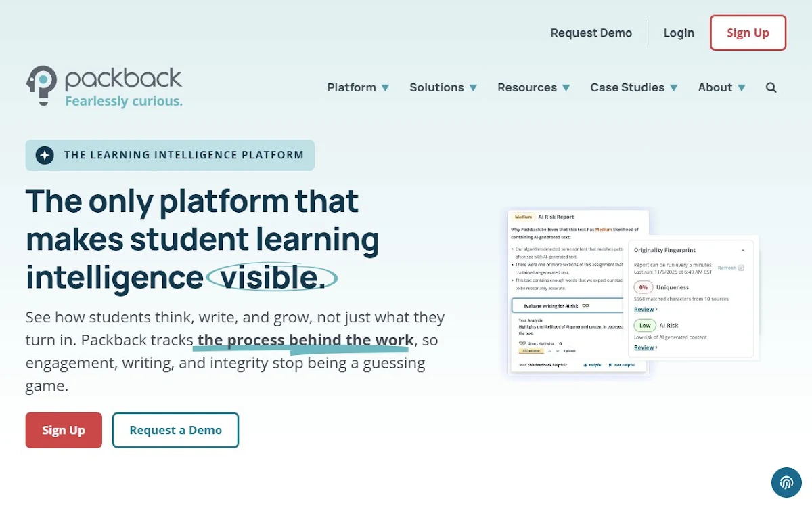
Task: Click the Review link under Uniqueness
Action: click(x=646, y=310)
